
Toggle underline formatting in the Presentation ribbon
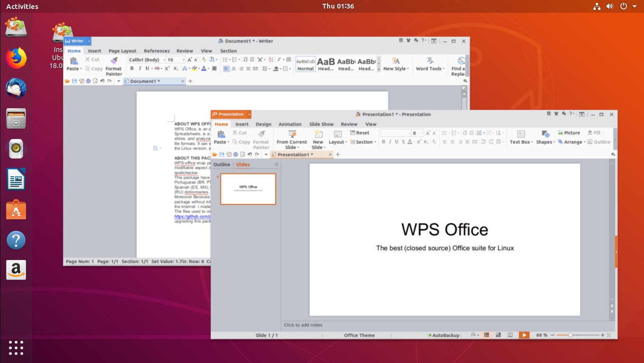397,142
